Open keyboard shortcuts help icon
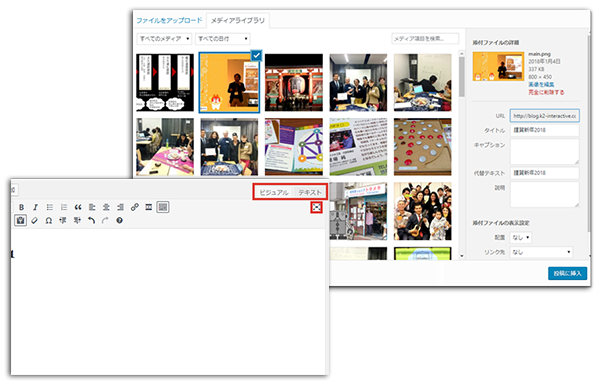600x388 pixels. (x=119, y=220)
